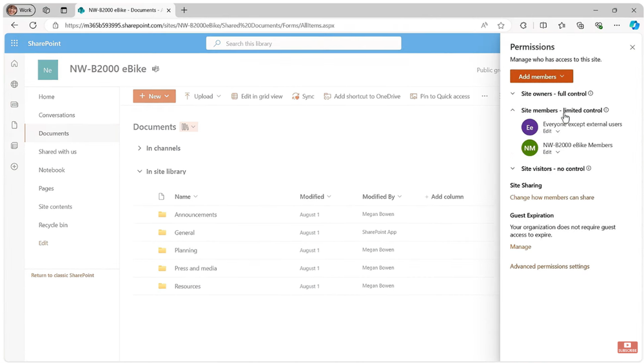Viewport: 644px width, 363px height.
Task: Click the NW-B2000 eBike site logo tile
Action: (48, 70)
